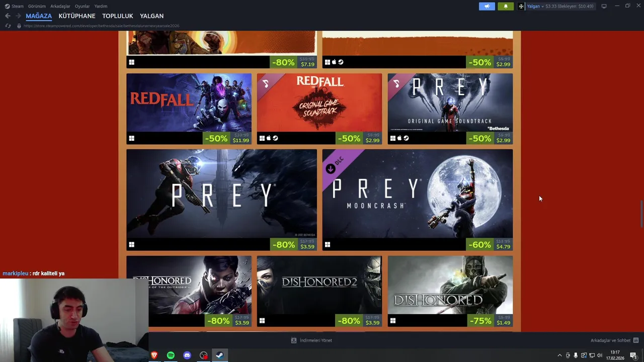Open the microphone tray icon
Image resolution: width=644 pixels, height=362 pixels.
576,355
